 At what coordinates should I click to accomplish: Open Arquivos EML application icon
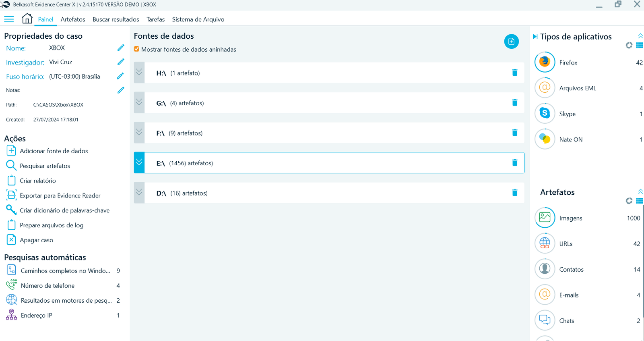545,87
